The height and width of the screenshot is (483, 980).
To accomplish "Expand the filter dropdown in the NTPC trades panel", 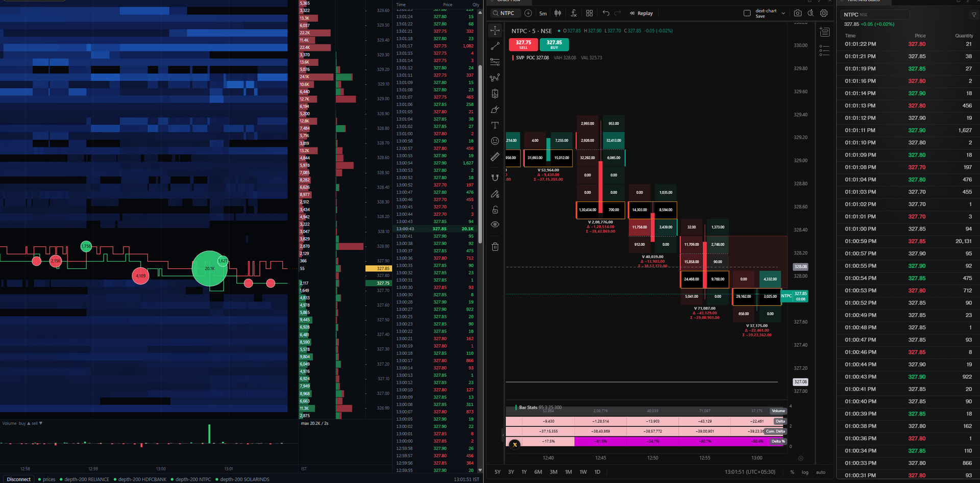I will [974, 15].
